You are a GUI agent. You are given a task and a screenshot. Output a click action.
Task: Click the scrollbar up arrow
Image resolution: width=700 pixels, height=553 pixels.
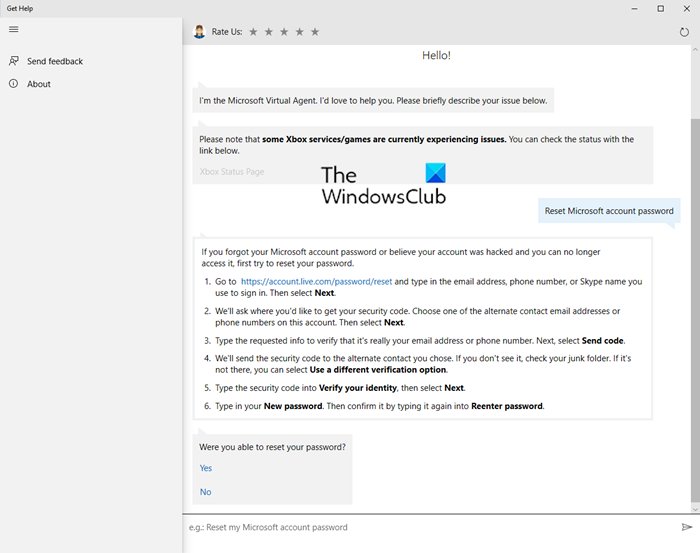tap(695, 49)
